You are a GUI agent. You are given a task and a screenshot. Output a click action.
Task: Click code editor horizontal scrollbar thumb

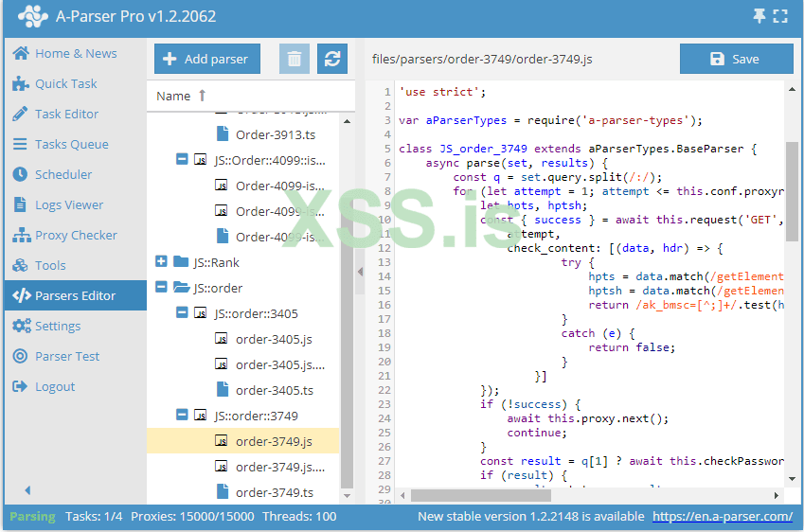481,496
